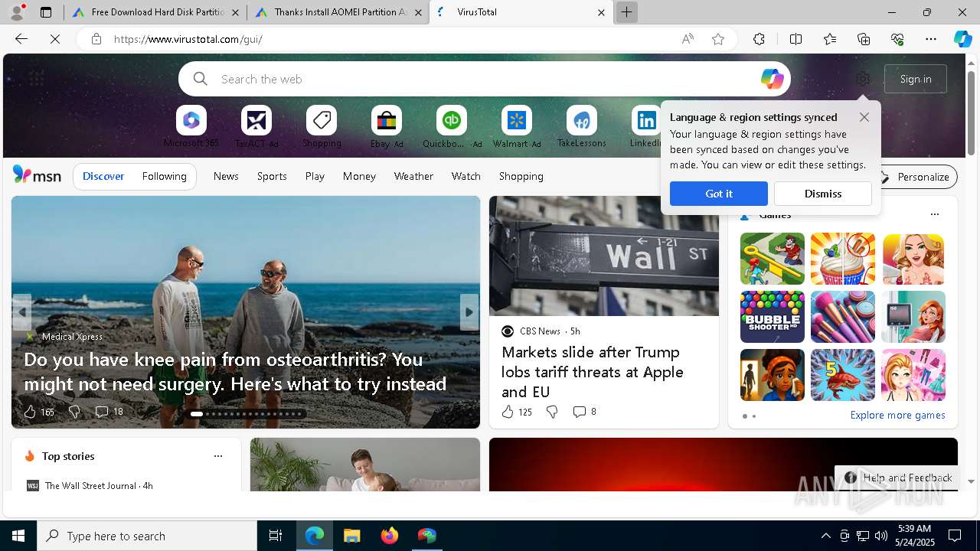The height and width of the screenshot is (551, 980).
Task: Open the Play section
Action: pyautogui.click(x=315, y=176)
